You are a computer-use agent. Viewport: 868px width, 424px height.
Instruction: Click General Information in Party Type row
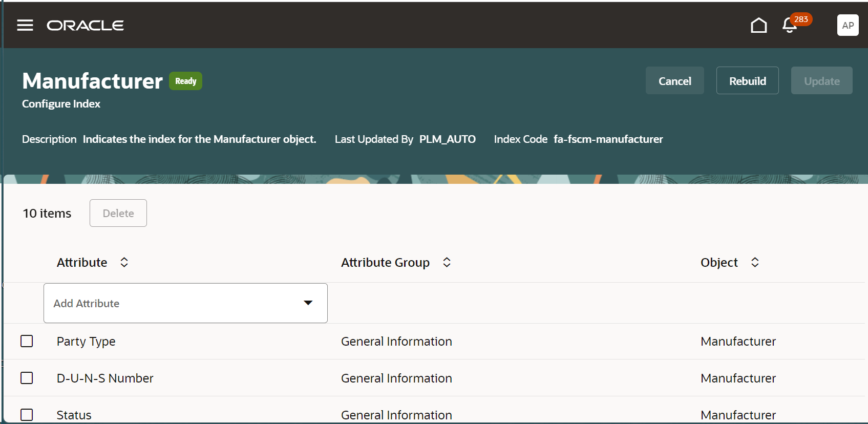pos(396,342)
